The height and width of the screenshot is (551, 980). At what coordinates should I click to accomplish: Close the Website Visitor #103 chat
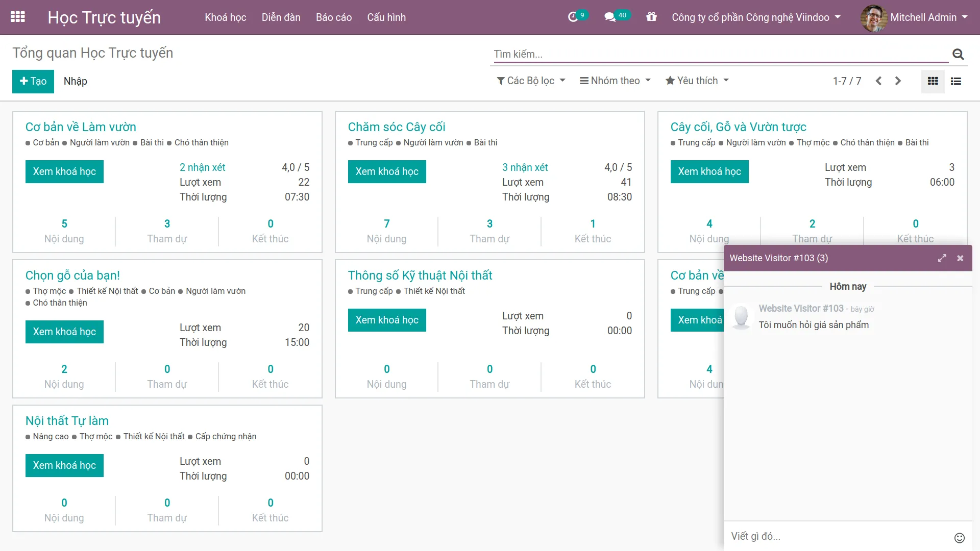960,258
